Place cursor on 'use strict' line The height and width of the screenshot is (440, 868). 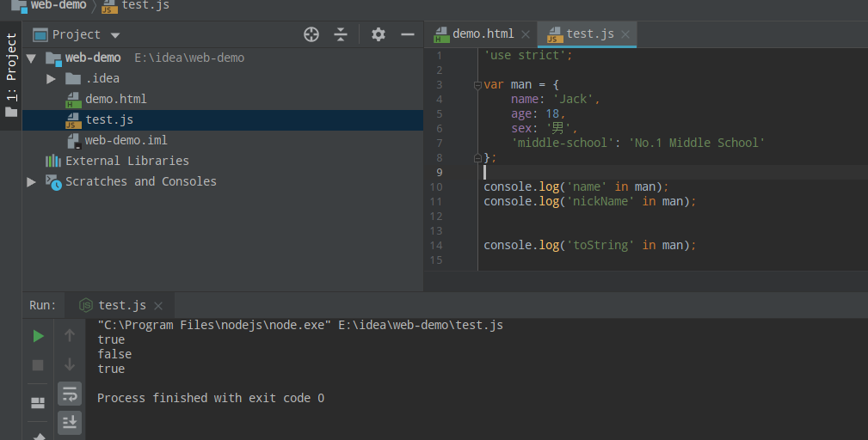pos(528,55)
